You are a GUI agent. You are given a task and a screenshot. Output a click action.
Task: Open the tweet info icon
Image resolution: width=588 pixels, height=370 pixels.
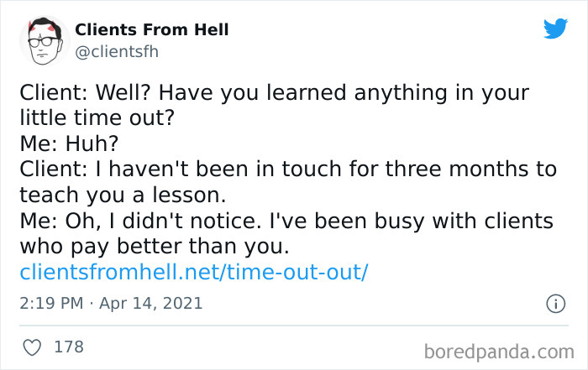(x=554, y=304)
